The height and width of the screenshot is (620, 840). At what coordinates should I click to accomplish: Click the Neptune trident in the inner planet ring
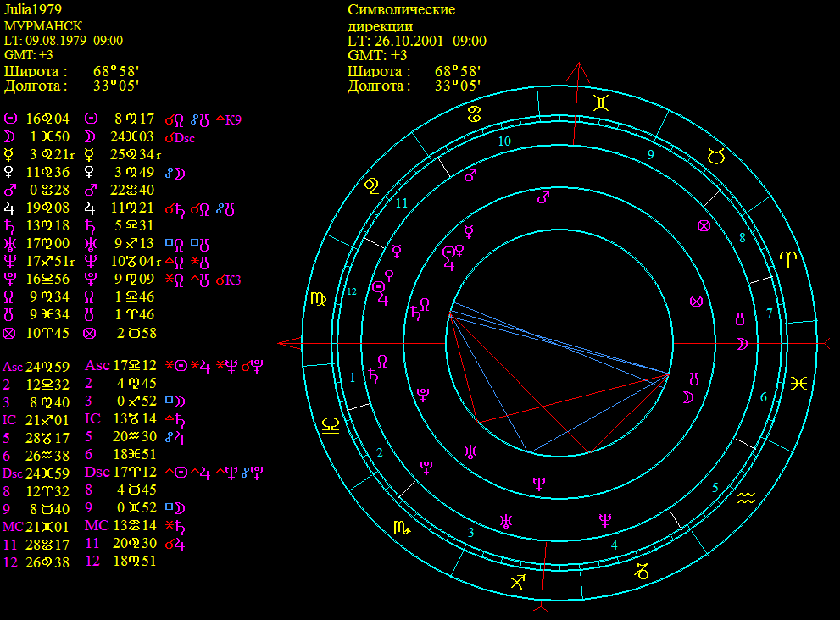539,484
